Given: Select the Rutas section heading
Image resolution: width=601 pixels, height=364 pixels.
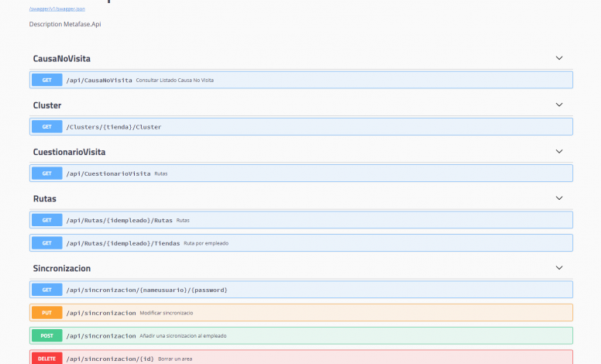Looking at the screenshot, I should (44, 199).
